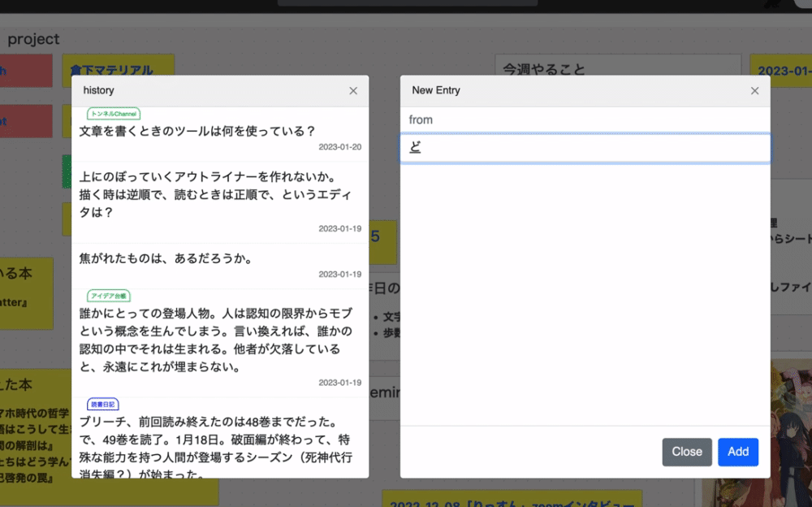Click the 'from' field in New Entry
812x507 pixels.
(585, 119)
